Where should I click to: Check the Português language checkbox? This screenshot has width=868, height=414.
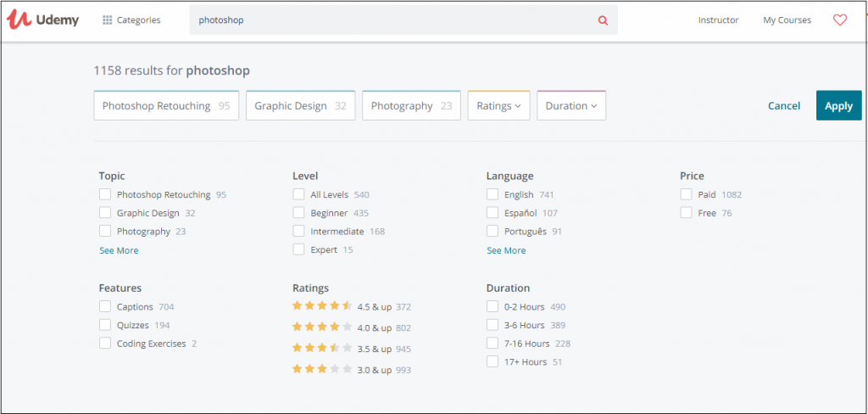click(x=492, y=231)
